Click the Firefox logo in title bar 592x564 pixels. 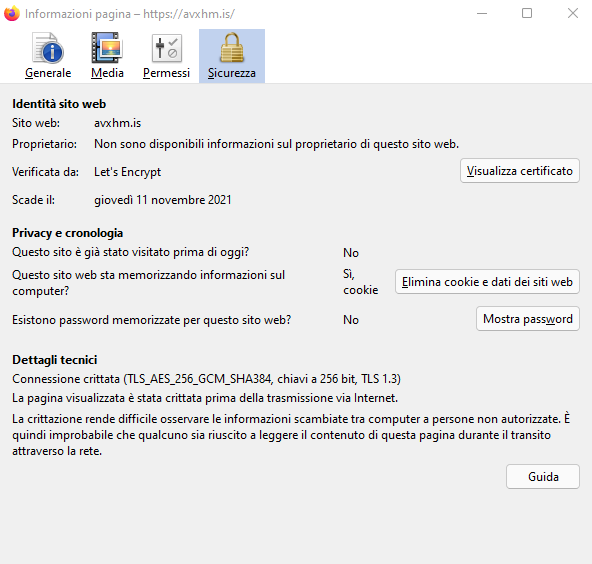(x=11, y=14)
